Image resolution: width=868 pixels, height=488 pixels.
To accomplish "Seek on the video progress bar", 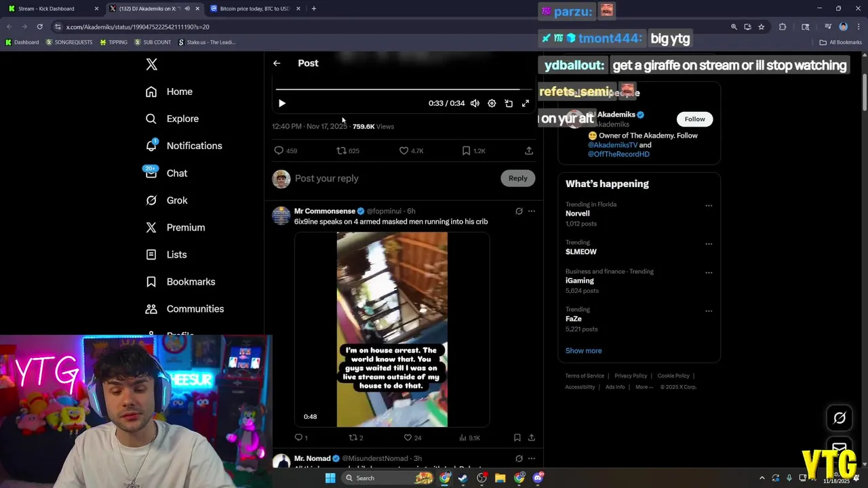I will [x=404, y=89].
